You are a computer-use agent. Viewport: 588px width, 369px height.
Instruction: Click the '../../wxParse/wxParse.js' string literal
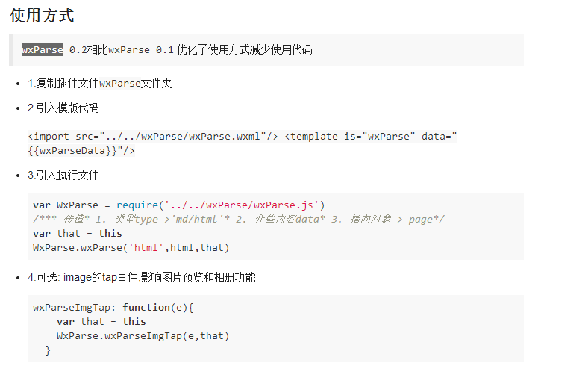[243, 205]
